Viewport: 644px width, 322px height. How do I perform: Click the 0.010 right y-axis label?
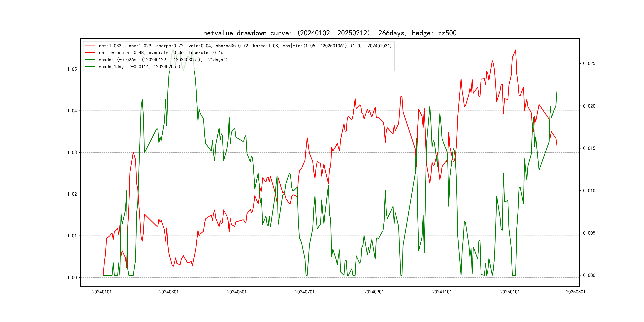pos(589,191)
